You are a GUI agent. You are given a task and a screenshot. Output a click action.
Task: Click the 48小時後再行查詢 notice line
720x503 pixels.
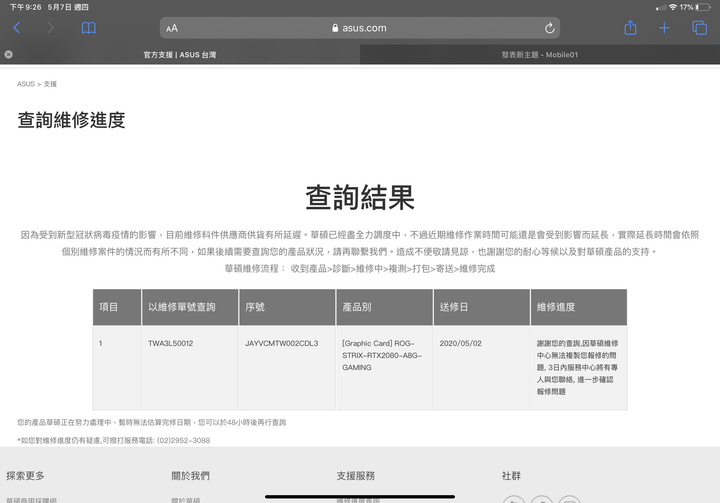click(152, 422)
